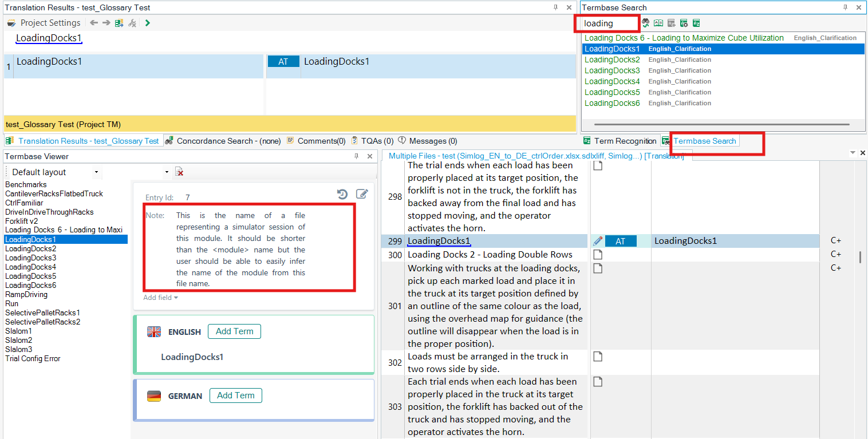
Task: Click the pencil status icon on segment 299
Action: click(x=598, y=241)
